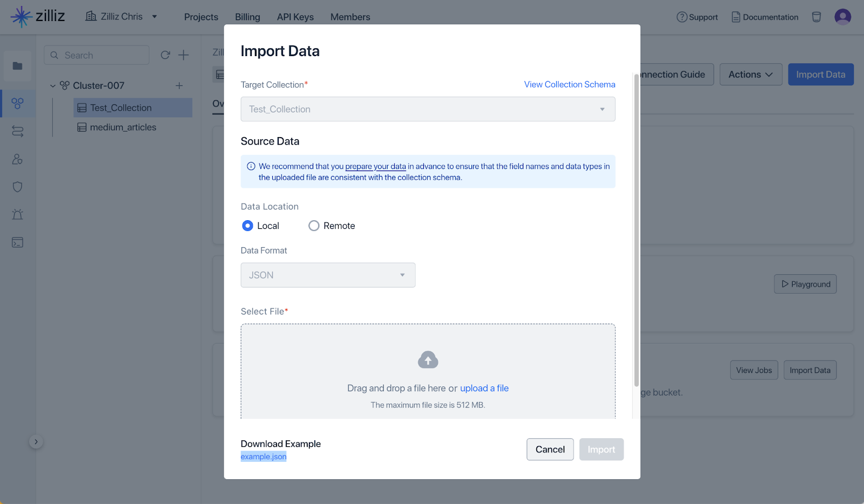The width and height of the screenshot is (864, 504).
Task: Open the Target Collection dropdown
Action: tap(428, 109)
